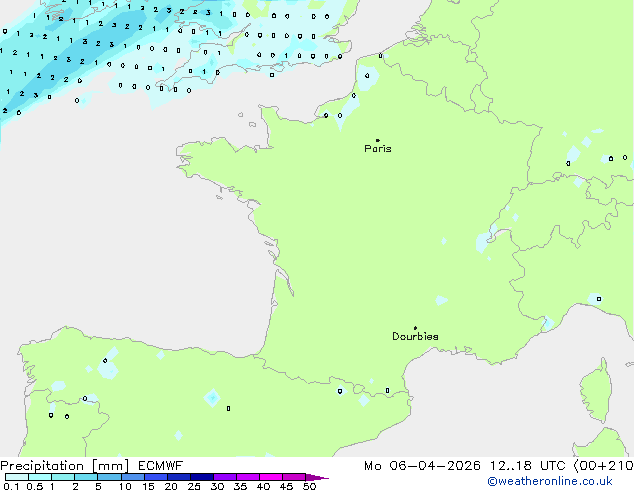
Task: Click the Paris city label
Action: point(378,149)
